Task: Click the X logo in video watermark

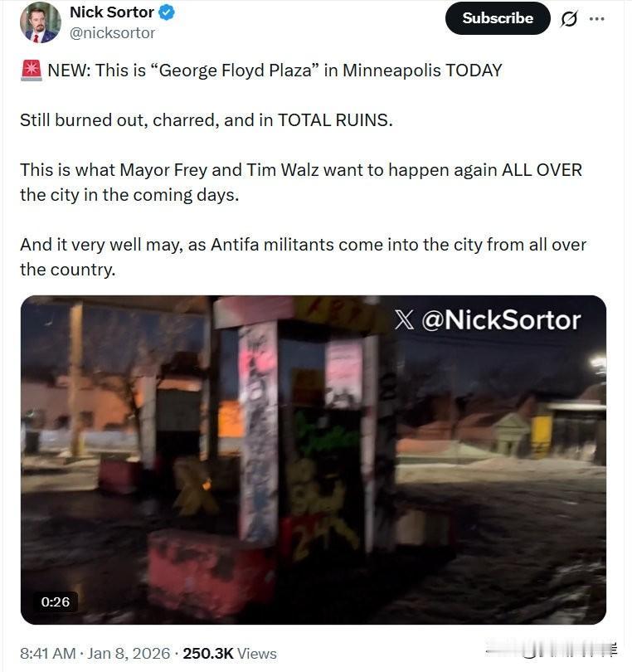Action: coord(404,320)
